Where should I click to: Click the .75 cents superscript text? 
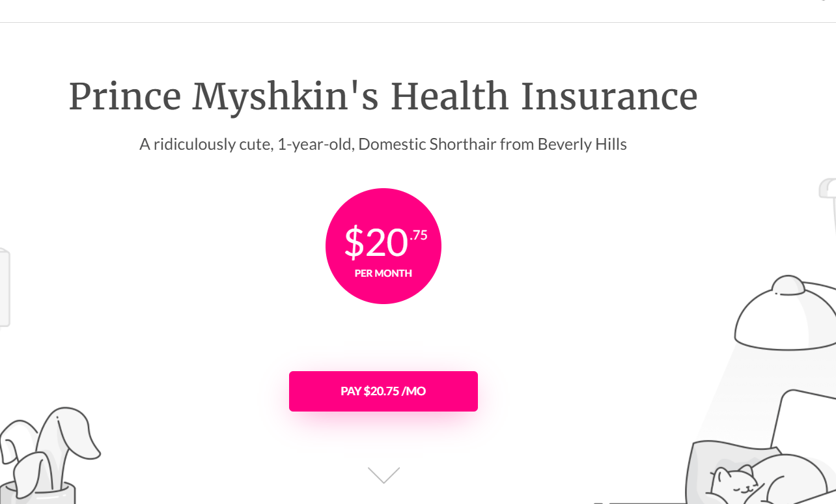click(419, 236)
